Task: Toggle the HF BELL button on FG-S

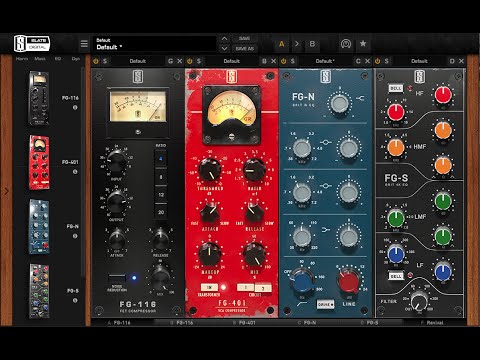Action: (x=396, y=88)
